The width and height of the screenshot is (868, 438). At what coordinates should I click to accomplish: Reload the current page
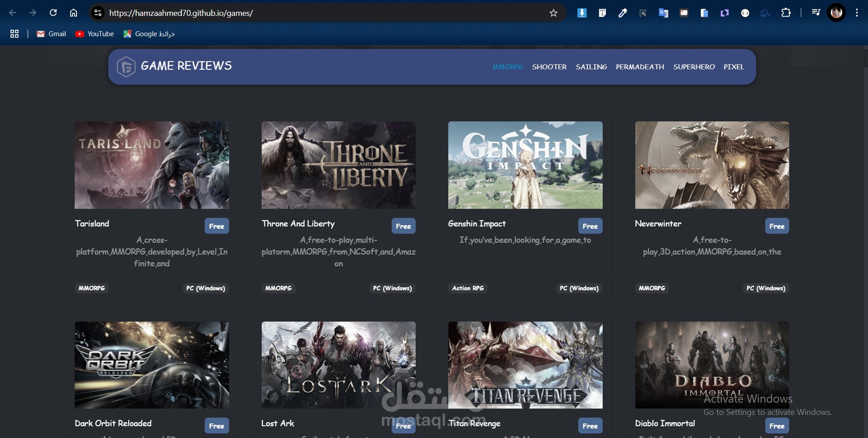[53, 13]
